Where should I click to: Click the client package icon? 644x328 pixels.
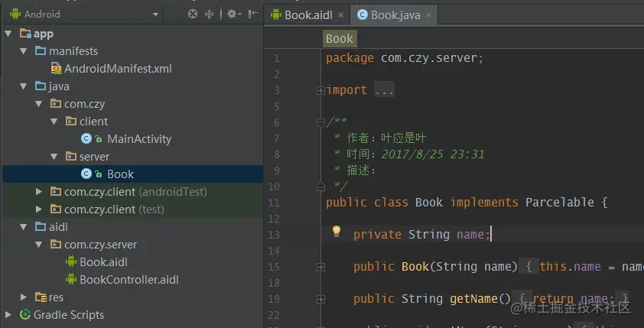pos(70,121)
